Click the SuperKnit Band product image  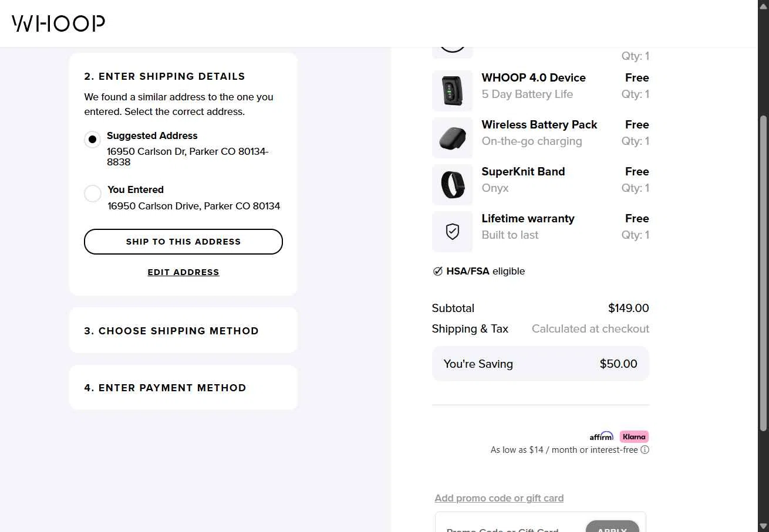[x=452, y=185]
